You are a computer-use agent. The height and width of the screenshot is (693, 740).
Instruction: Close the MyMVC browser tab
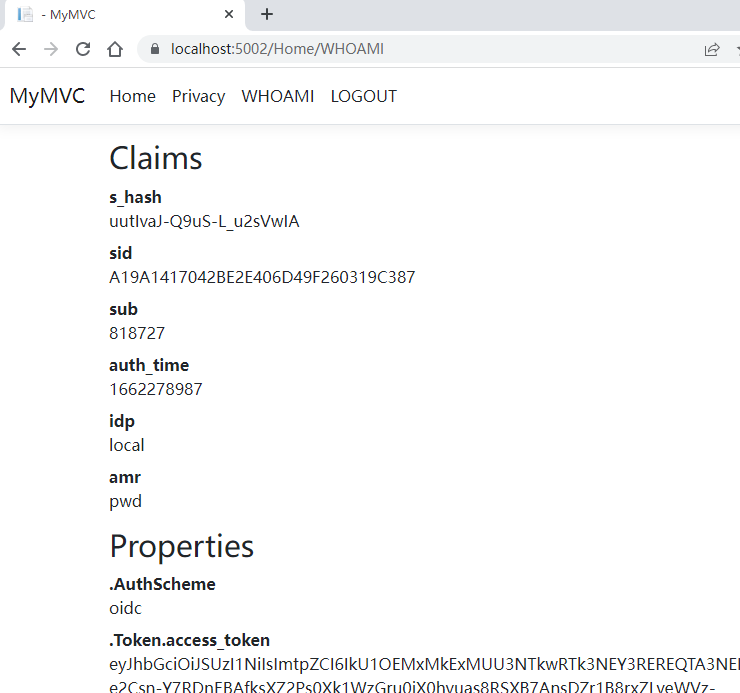(230, 15)
